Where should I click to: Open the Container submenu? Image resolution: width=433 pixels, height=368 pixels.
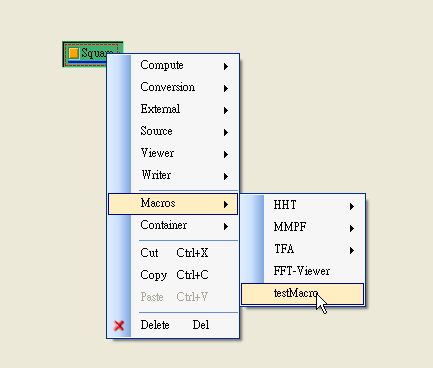coord(173,226)
